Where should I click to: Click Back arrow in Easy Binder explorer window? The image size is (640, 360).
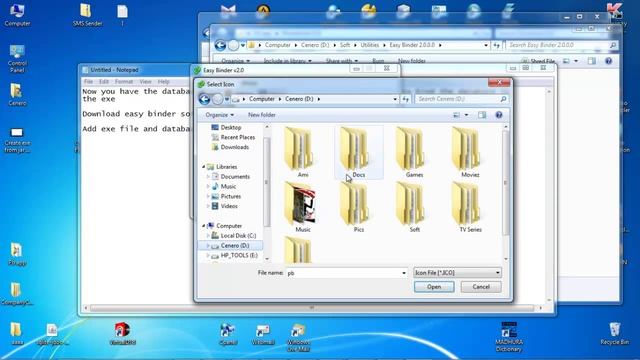click(x=220, y=45)
